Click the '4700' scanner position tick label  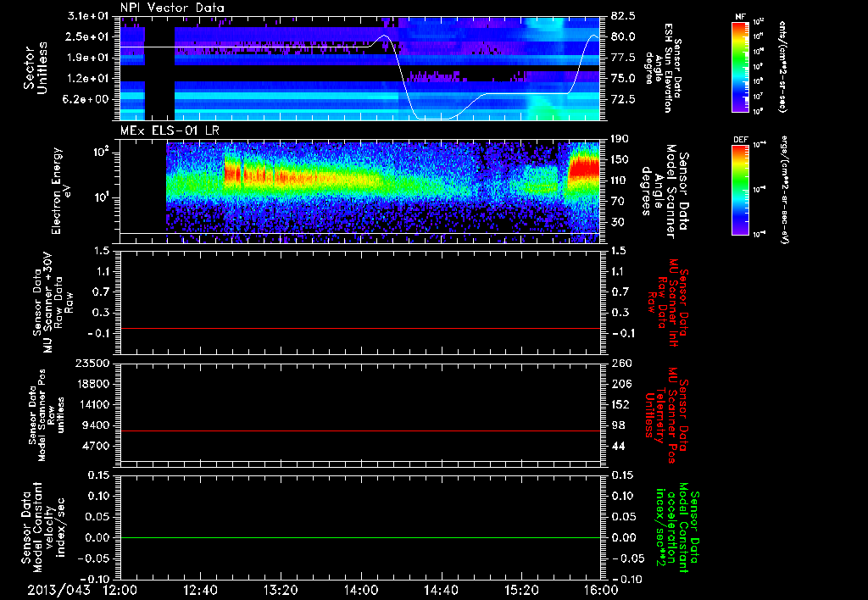coord(98,446)
